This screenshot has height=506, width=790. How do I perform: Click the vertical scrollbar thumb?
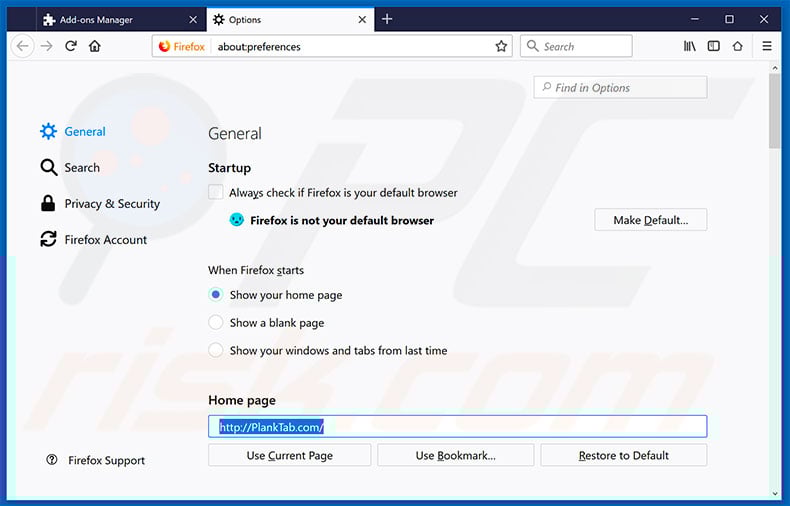[x=774, y=111]
